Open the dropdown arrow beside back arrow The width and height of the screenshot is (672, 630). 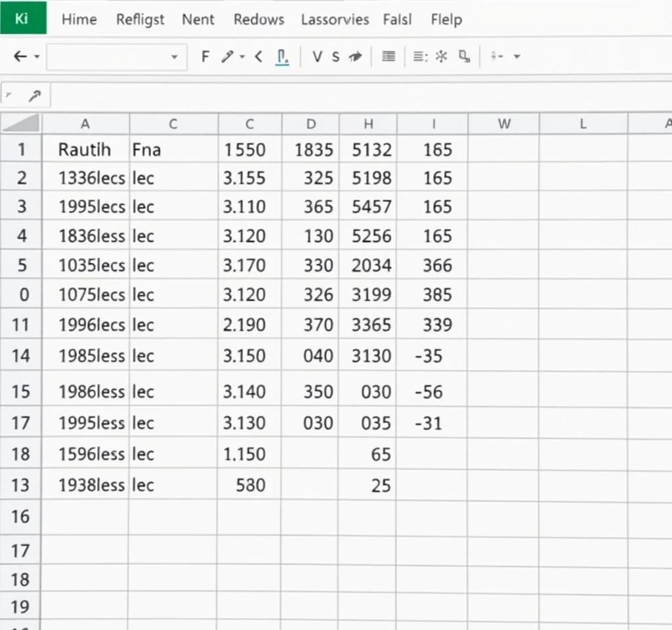37,58
